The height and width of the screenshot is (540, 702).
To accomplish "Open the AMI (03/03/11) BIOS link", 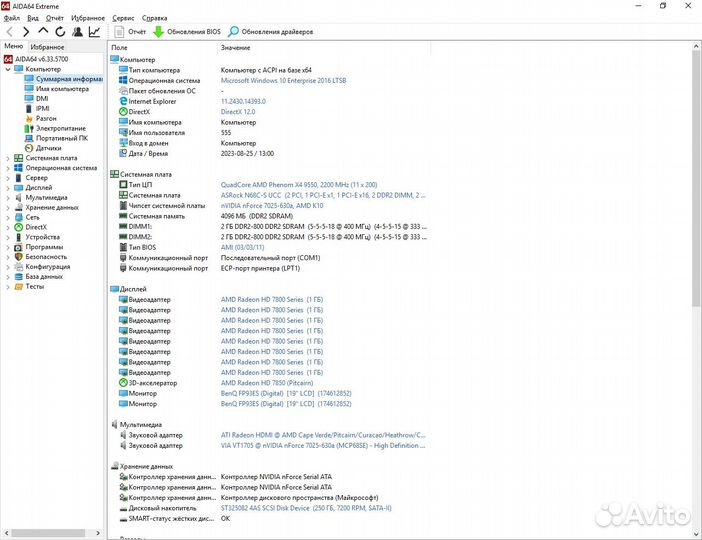I will tap(242, 247).
